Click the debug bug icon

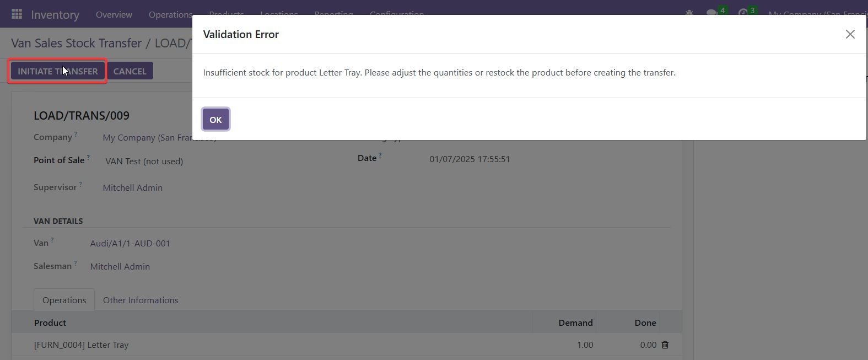click(x=689, y=12)
